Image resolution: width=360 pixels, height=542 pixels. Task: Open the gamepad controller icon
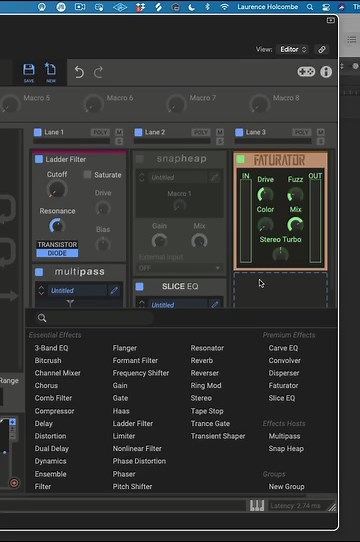[306, 72]
